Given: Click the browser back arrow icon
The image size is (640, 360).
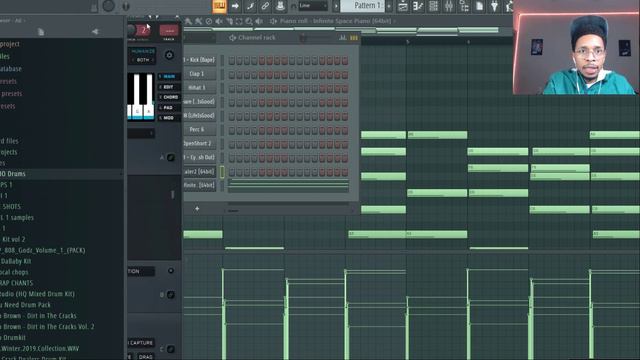Looking at the screenshot, I should point(95,31).
